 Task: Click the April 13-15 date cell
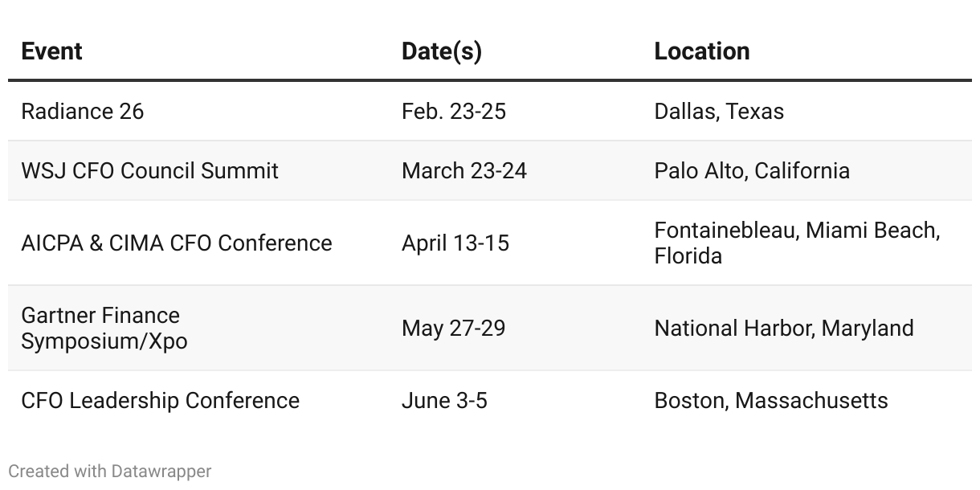tap(455, 243)
